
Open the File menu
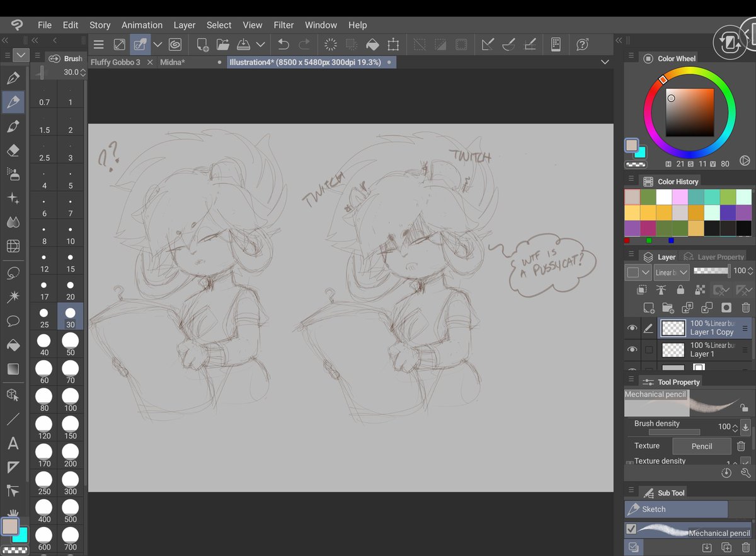(45, 25)
